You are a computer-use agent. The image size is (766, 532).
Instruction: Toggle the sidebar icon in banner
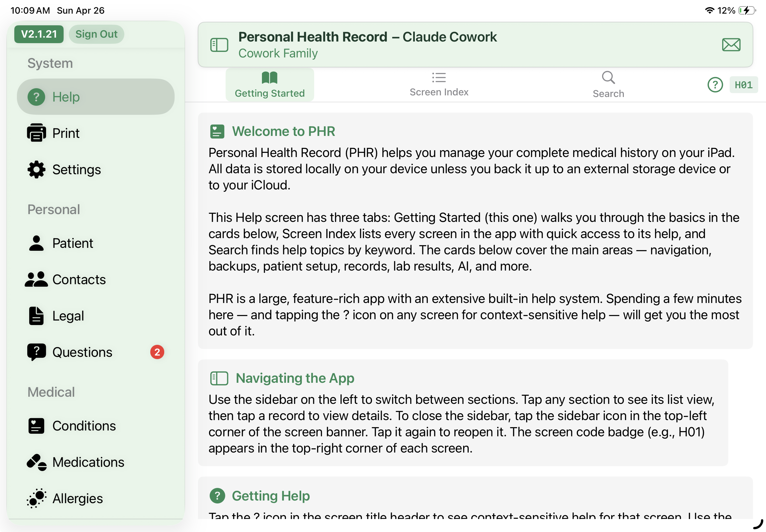coord(219,45)
